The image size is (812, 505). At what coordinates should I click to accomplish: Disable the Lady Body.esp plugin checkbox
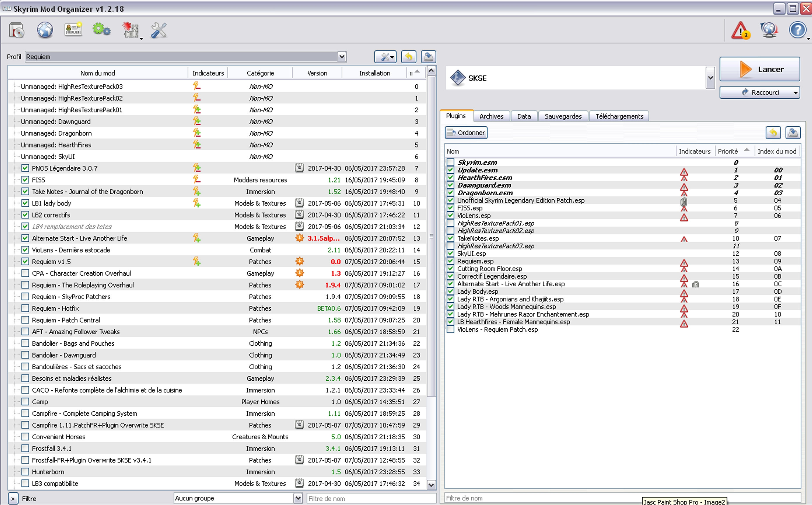point(450,291)
